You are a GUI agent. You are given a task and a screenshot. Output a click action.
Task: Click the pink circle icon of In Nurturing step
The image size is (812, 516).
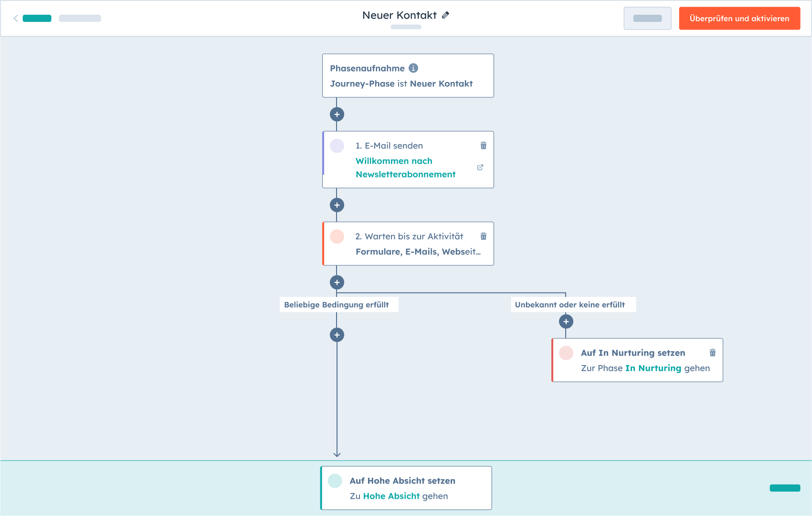(x=566, y=353)
